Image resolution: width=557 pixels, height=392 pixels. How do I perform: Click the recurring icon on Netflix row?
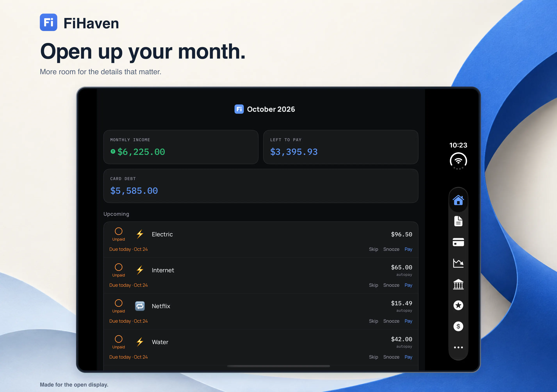pyautogui.click(x=140, y=306)
